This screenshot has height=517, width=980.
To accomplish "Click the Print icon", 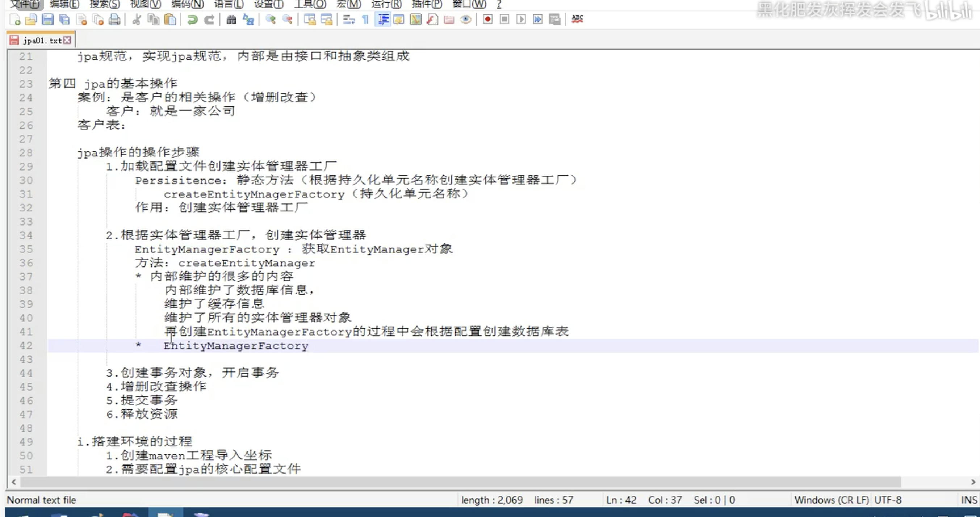I will [114, 20].
